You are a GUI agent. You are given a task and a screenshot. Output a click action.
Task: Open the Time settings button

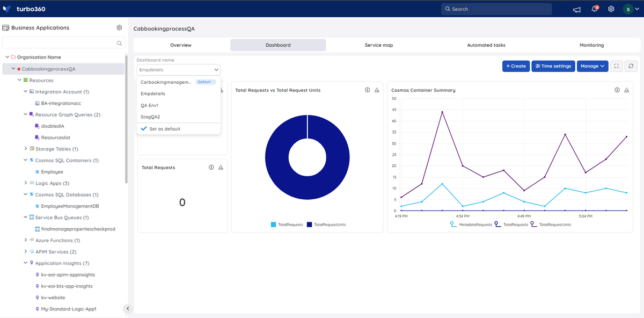pos(553,66)
